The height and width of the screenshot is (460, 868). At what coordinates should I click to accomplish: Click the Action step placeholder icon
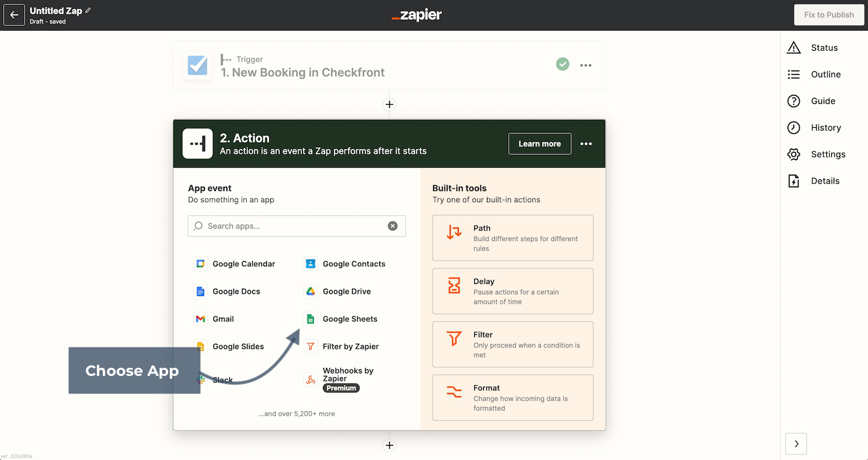[x=198, y=143]
